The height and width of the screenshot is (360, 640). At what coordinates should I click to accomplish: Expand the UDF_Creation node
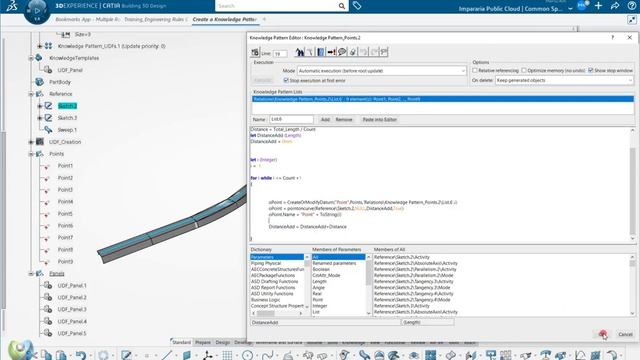coord(31,142)
